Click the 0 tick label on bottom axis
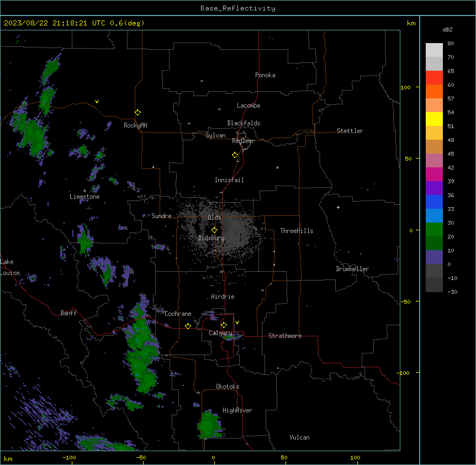 [x=213, y=457]
